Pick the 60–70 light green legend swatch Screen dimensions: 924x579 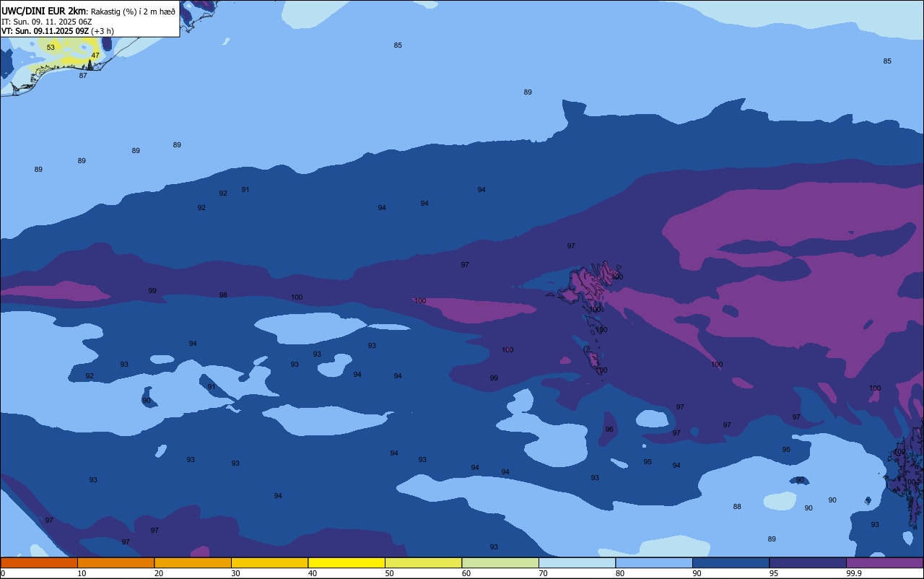point(500,562)
